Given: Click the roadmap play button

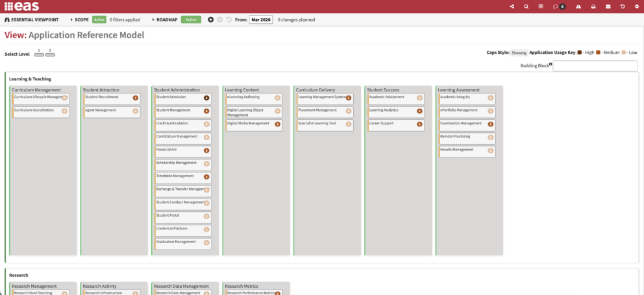Looking at the screenshot, I should point(211,19).
